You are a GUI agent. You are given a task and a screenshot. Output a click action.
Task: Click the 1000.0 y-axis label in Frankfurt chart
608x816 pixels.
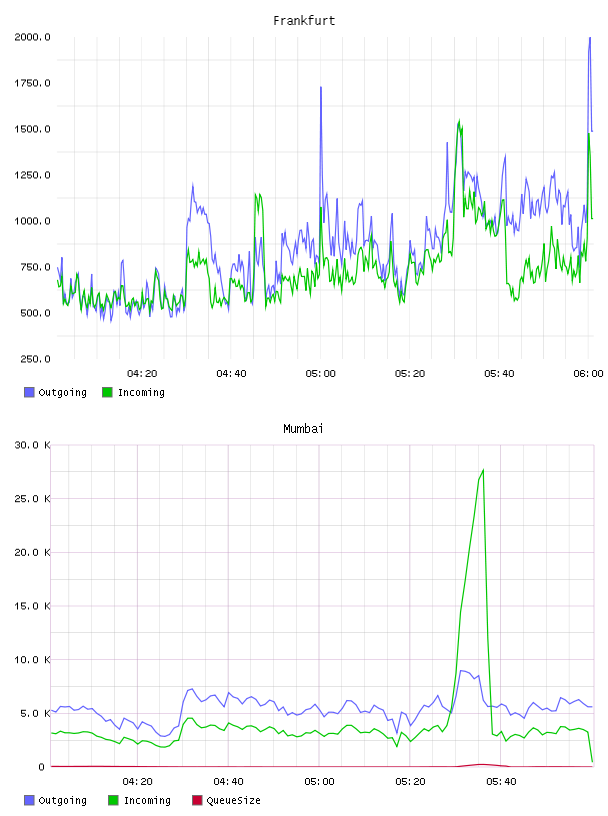point(32,221)
